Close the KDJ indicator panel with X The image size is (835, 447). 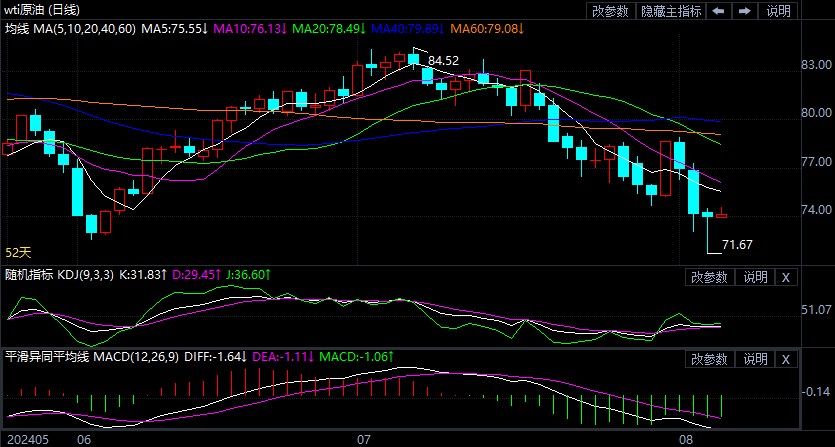click(x=786, y=277)
